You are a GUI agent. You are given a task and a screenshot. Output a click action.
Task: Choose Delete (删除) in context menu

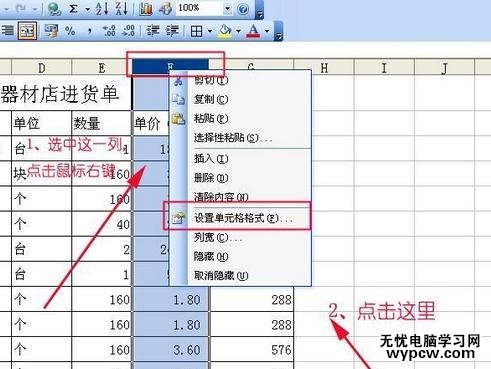pyautogui.click(x=240, y=178)
